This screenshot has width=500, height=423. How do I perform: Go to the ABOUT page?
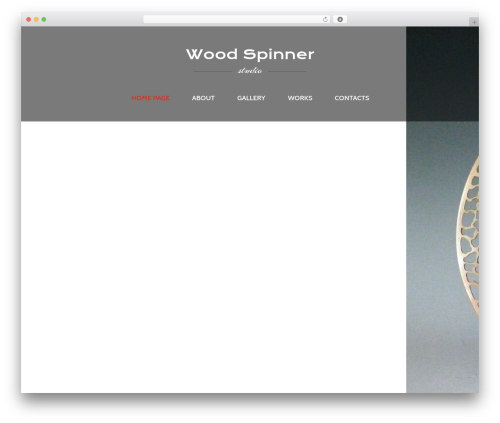tap(203, 98)
